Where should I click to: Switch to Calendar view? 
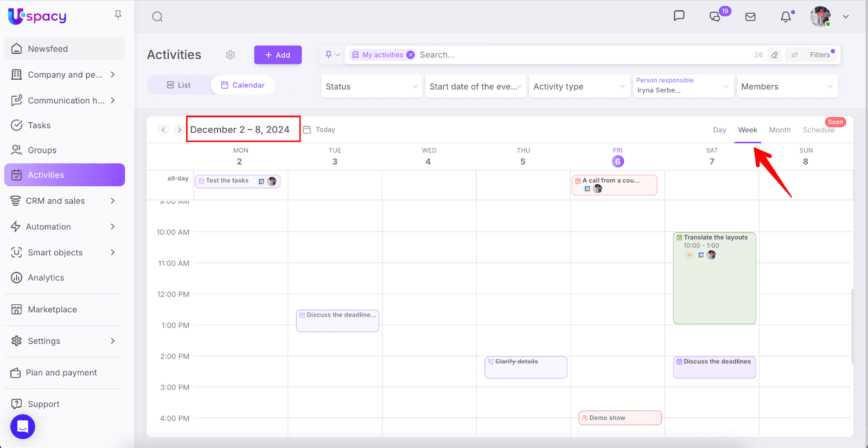(243, 85)
